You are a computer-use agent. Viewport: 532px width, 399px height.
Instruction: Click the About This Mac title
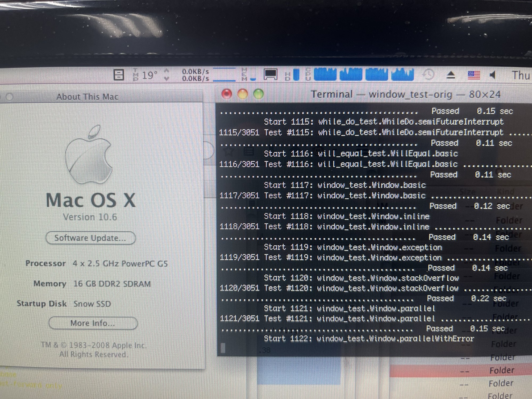88,97
